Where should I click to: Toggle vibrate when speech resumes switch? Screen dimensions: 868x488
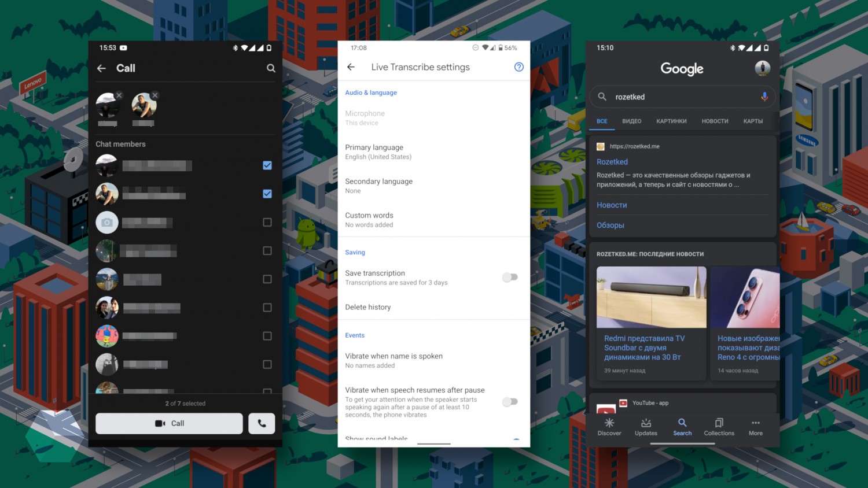pos(510,401)
